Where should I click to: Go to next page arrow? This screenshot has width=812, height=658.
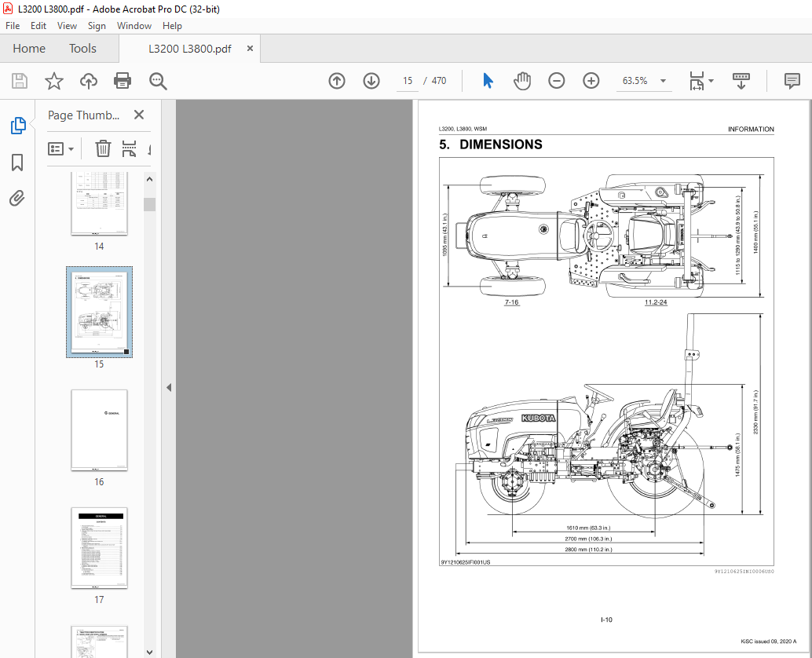tap(371, 81)
